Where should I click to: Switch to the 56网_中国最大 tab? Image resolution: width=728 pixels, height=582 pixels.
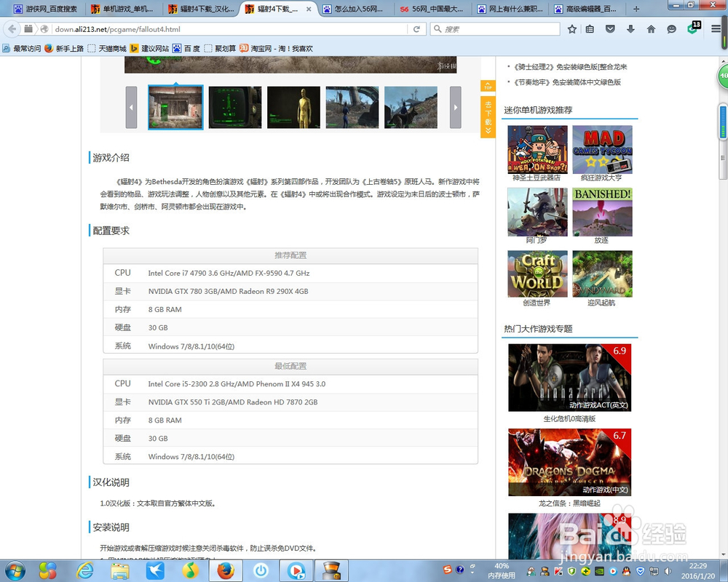click(x=433, y=9)
